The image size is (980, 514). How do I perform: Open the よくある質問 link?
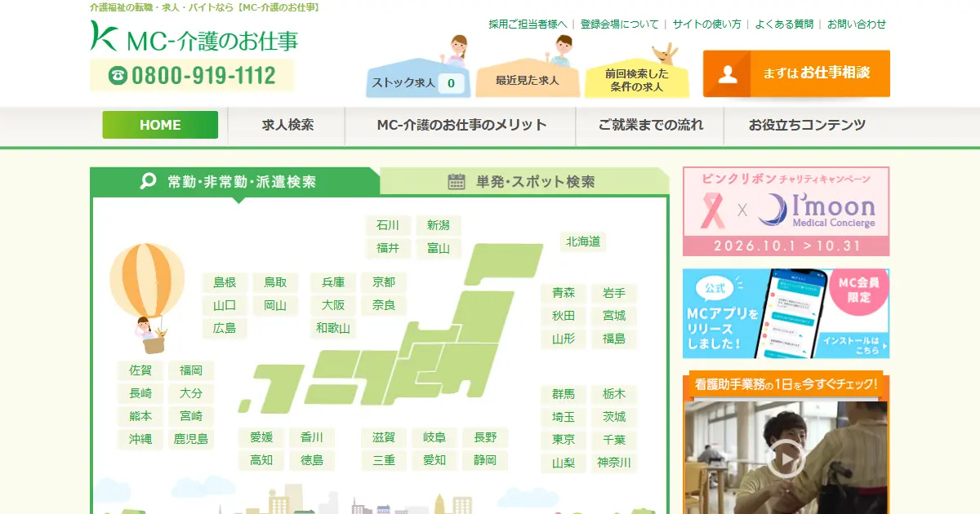[784, 24]
